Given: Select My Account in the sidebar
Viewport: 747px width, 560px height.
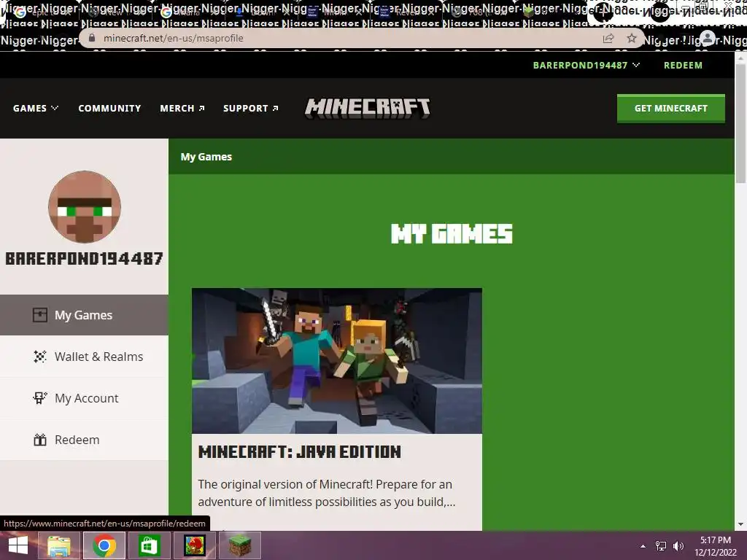Looking at the screenshot, I should point(85,397).
